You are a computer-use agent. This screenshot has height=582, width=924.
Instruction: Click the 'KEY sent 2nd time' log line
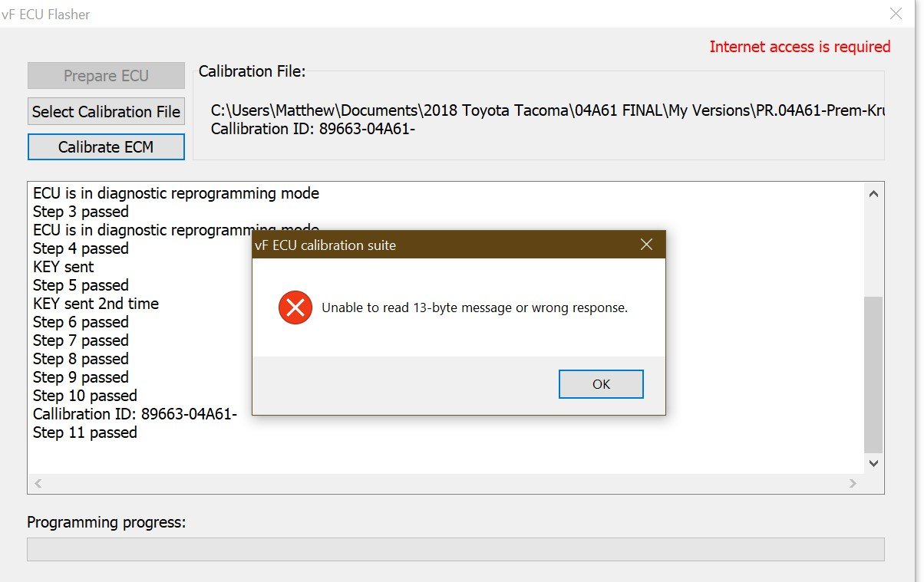click(96, 304)
